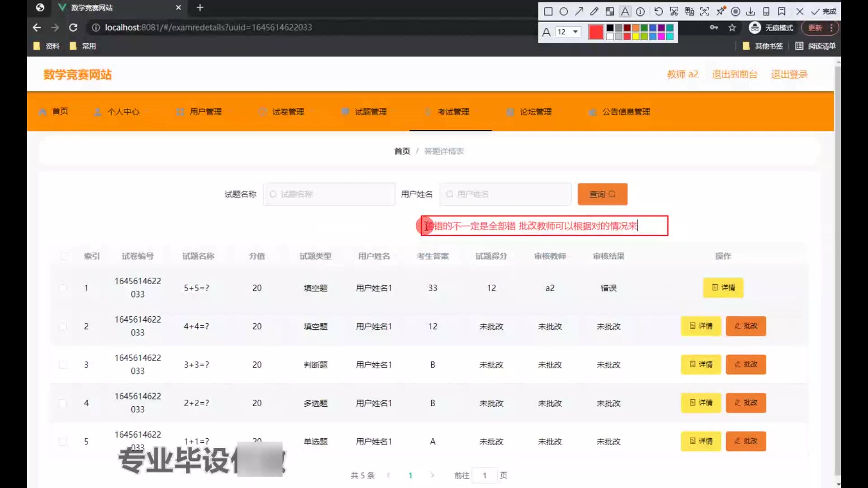Open the 论坛管理 menu item
This screenshot has height=488, width=868.
[535, 112]
